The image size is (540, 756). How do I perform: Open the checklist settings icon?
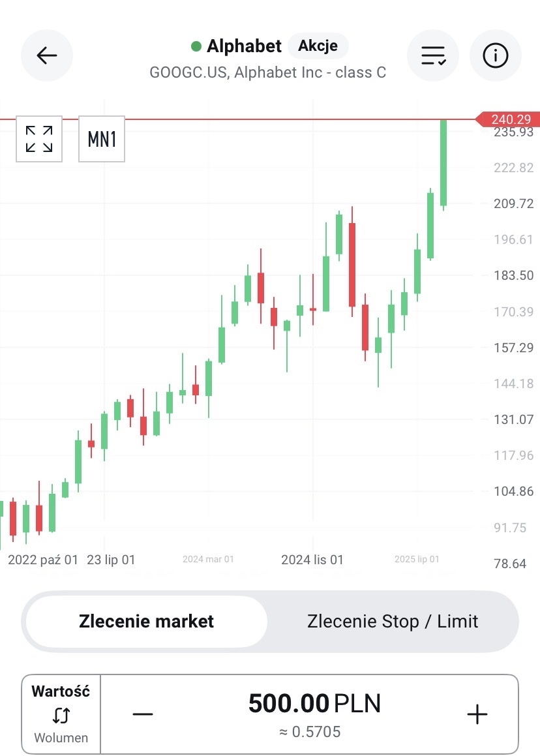(433, 55)
